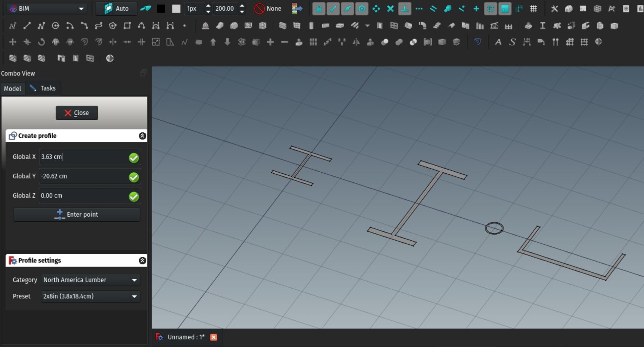The image size is (644, 347).
Task: Switch to the Tasks tab
Action: pyautogui.click(x=43, y=88)
